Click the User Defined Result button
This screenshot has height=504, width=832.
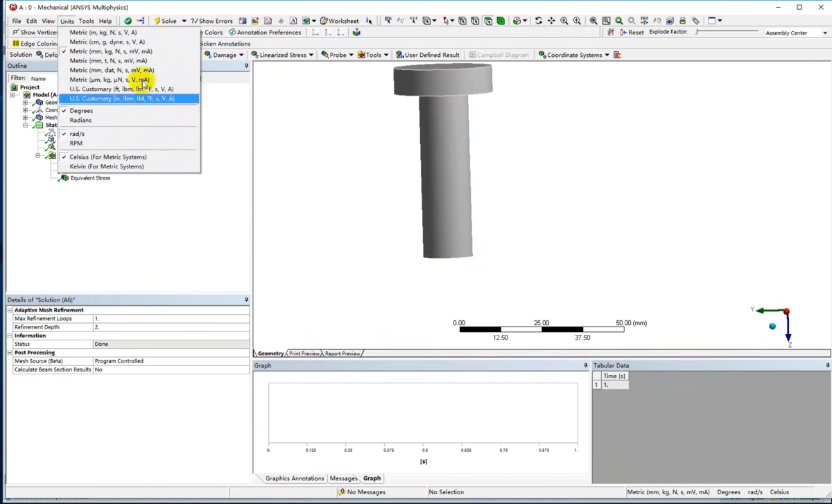click(x=427, y=55)
